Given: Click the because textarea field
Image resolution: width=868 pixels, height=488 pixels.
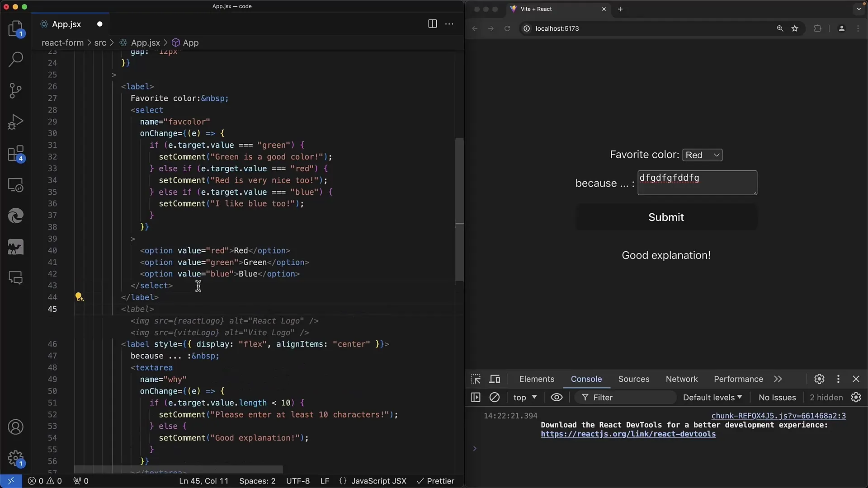Looking at the screenshot, I should pyautogui.click(x=697, y=183).
